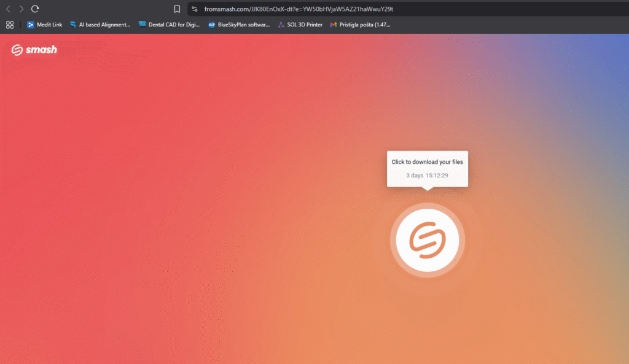629x364 pixels.
Task: Bookmark this page using the bookmark icon
Action: pos(177,9)
